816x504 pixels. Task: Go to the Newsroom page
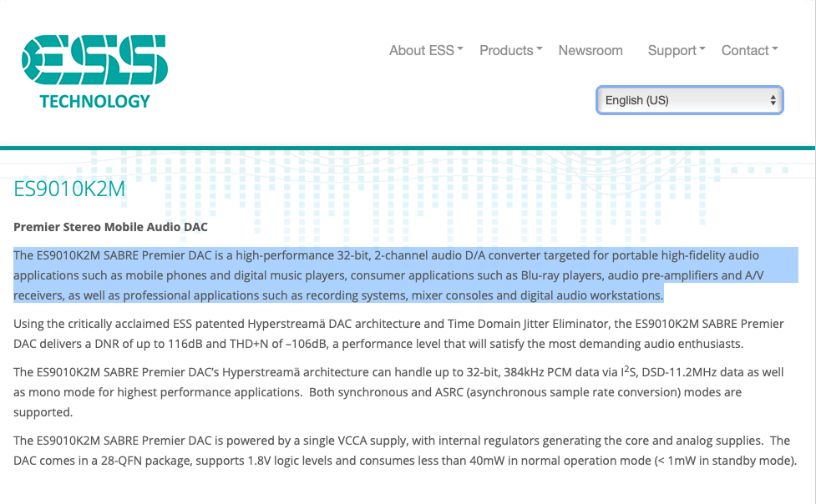[x=590, y=50]
